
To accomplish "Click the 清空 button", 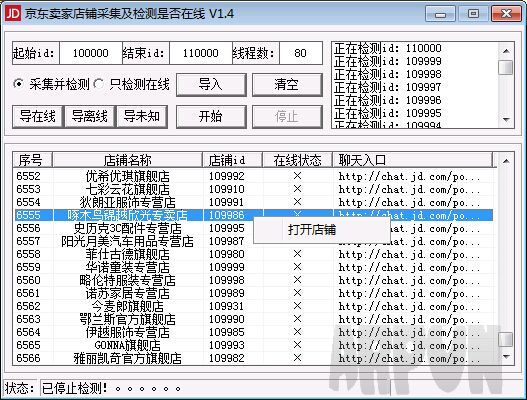I will 287,85.
